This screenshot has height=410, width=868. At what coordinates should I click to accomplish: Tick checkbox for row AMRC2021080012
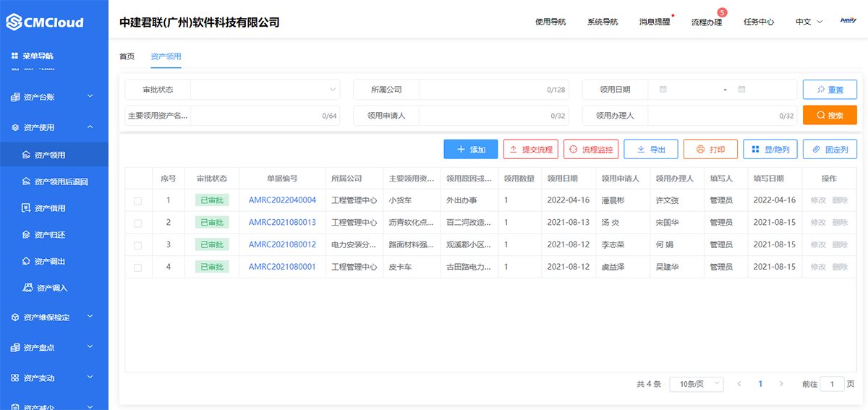pyautogui.click(x=138, y=245)
